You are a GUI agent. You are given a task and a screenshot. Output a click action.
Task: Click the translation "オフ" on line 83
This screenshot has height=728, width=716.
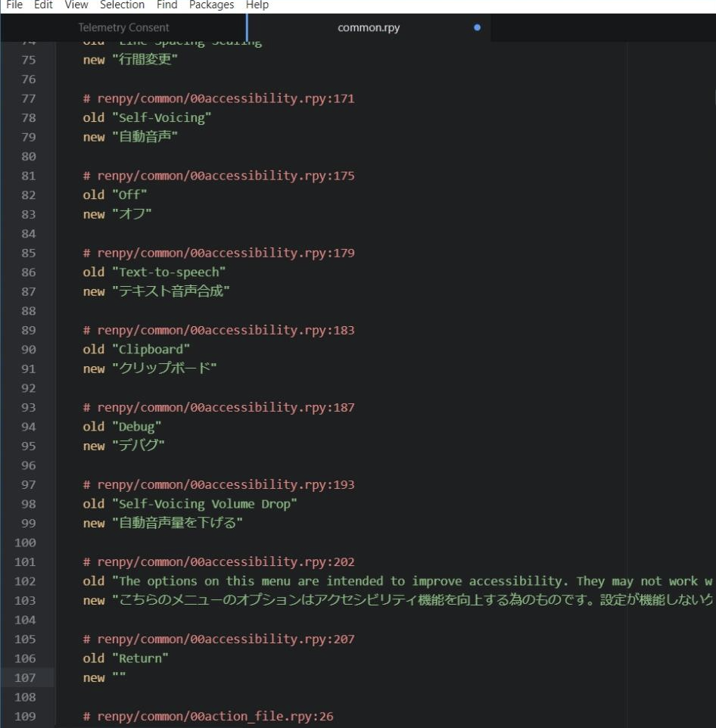tap(132, 214)
